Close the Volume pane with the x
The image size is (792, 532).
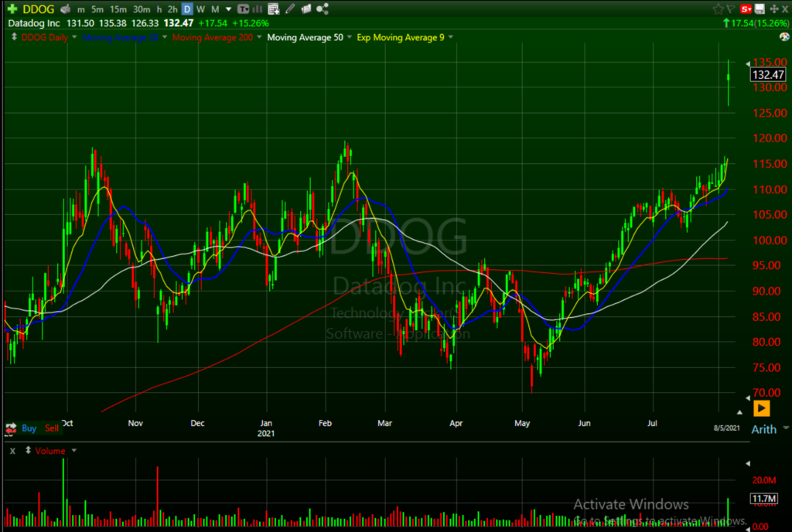coord(12,451)
